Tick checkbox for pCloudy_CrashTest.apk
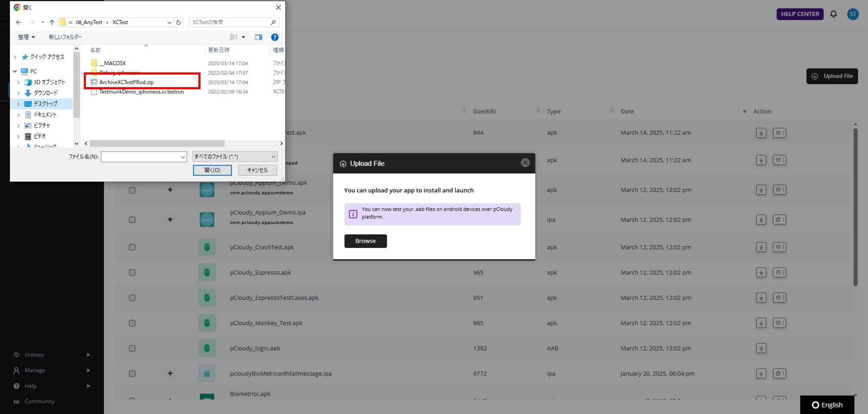 coord(132,248)
